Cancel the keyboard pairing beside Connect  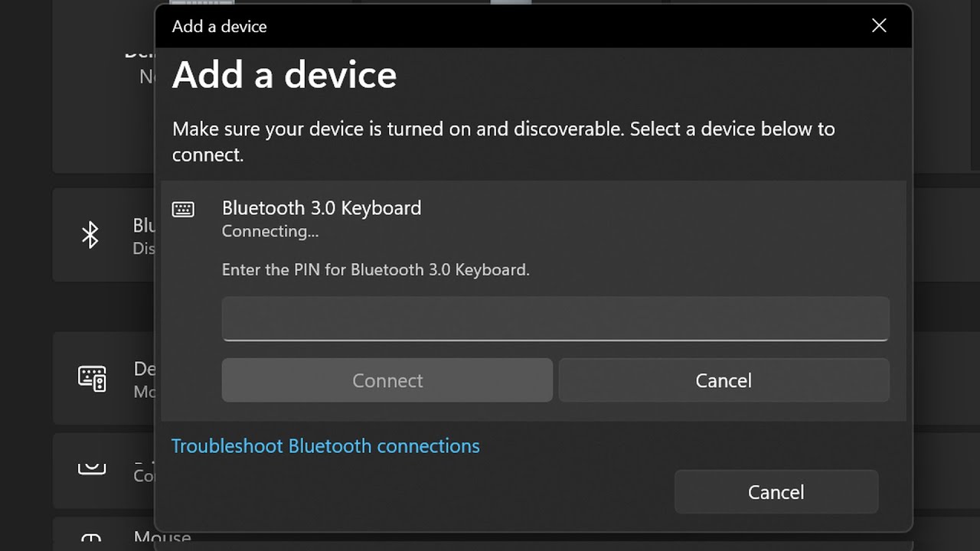(724, 380)
